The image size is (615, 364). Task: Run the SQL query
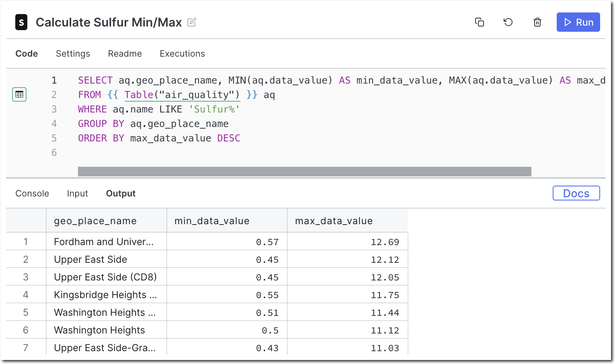(578, 22)
